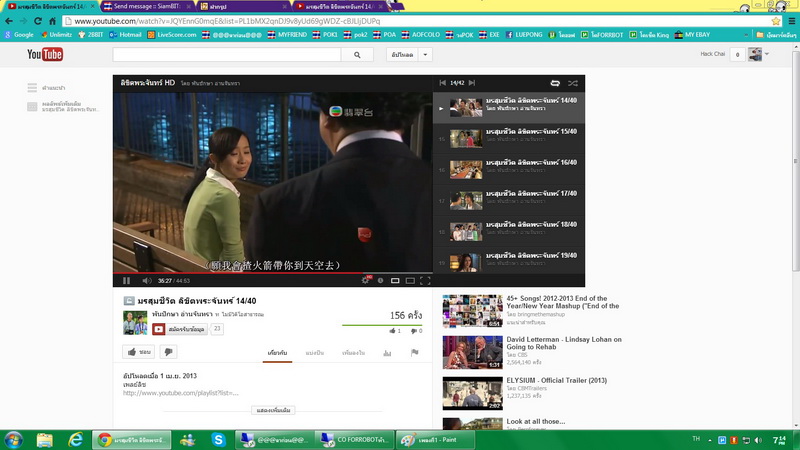The image size is (800, 450).
Task: Open video settings gear
Action: pos(365,280)
